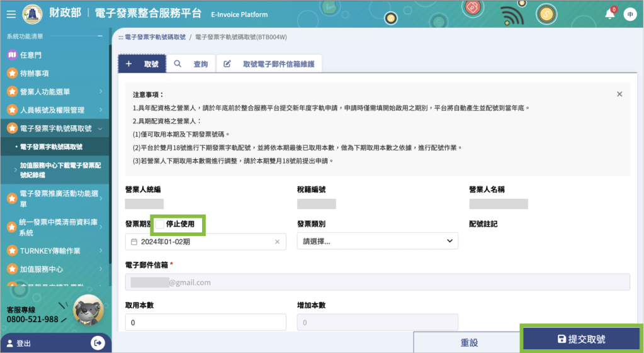Click the language switch 中 icon

point(630,14)
